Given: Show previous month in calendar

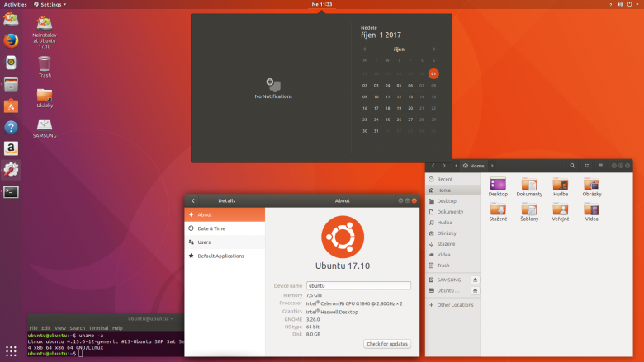Looking at the screenshot, I should tap(364, 49).
